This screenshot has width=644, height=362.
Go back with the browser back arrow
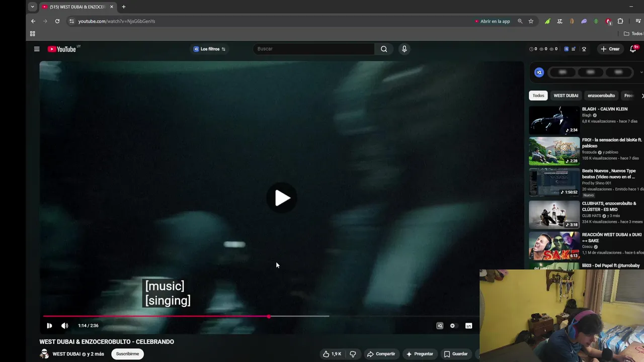(33, 21)
